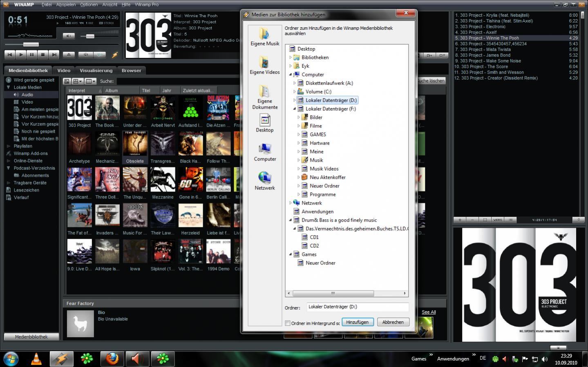Open the view mode dropdown button
This screenshot has height=367, width=588.
78,81
